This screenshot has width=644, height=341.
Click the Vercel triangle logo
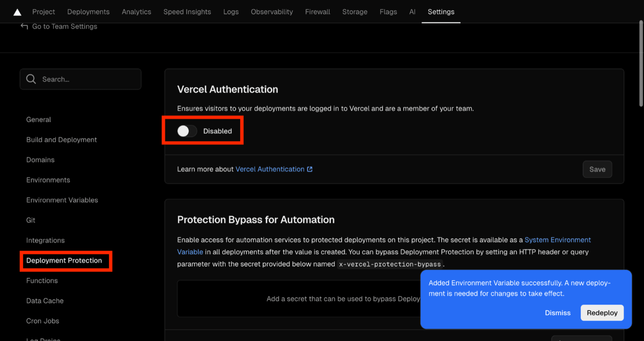coord(17,12)
